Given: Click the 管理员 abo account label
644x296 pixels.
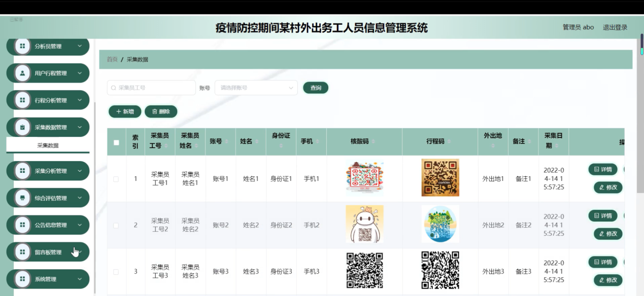Looking at the screenshot, I should coord(578,27).
